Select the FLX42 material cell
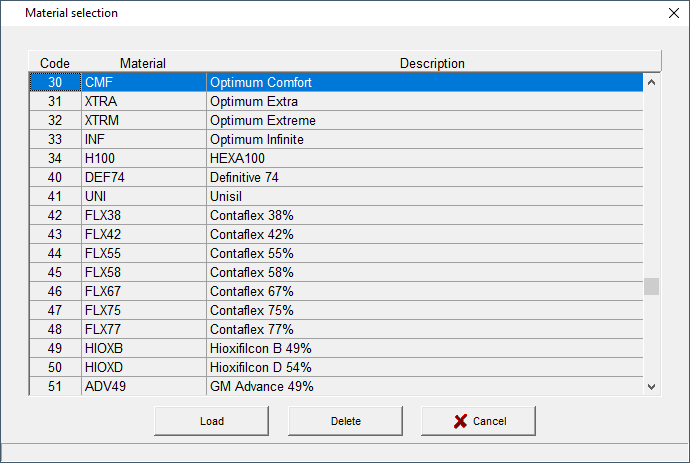The height and width of the screenshot is (463, 690). (x=144, y=234)
